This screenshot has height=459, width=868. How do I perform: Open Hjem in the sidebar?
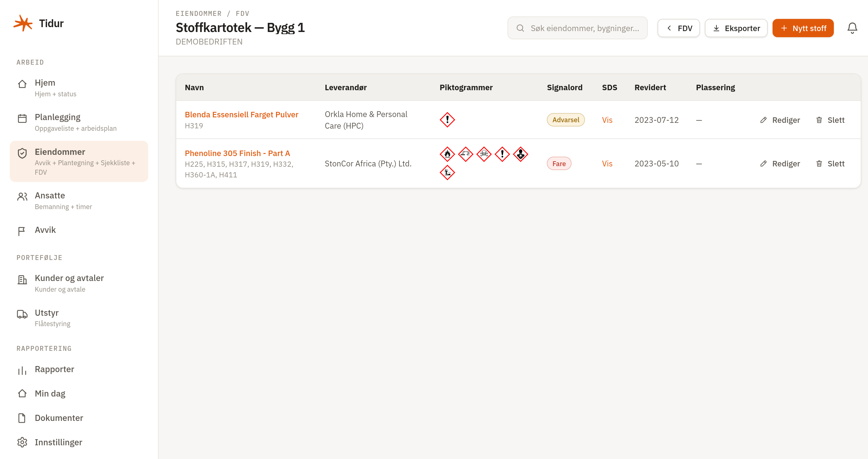pos(79,88)
